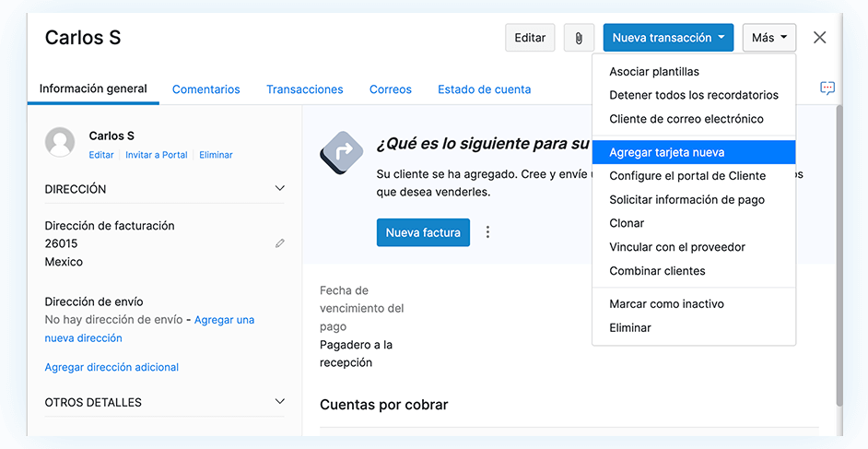Screen dimensions: 868x449
Task: Open the Nueva transacción dropdown
Action: tap(668, 38)
